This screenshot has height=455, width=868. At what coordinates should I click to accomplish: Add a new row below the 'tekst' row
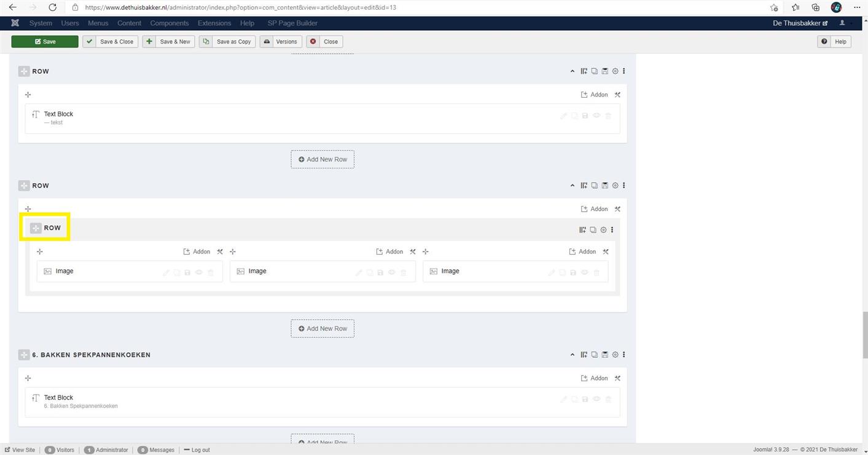click(323, 159)
